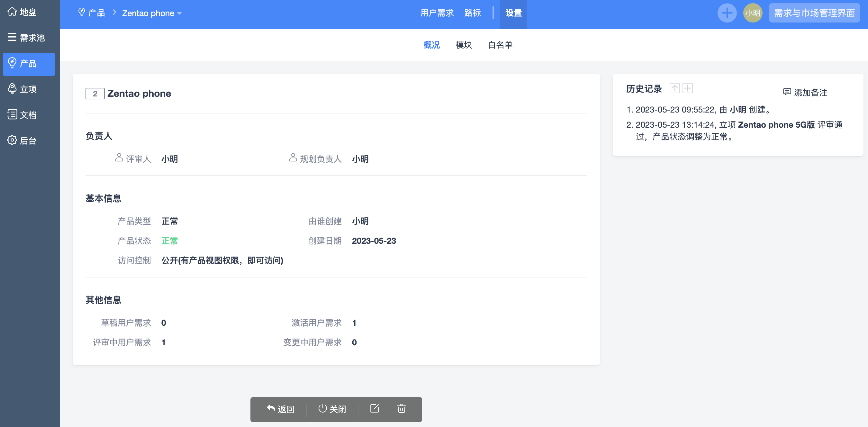Open 后台 admin settings in the sidebar
This screenshot has width=868, height=427.
tap(22, 141)
